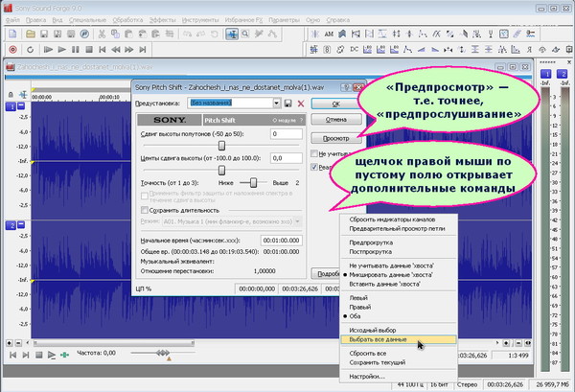Image resolution: width=575 pixels, height=392 pixels.
Task: Click the Cut scissors icon
Action: click(102, 35)
